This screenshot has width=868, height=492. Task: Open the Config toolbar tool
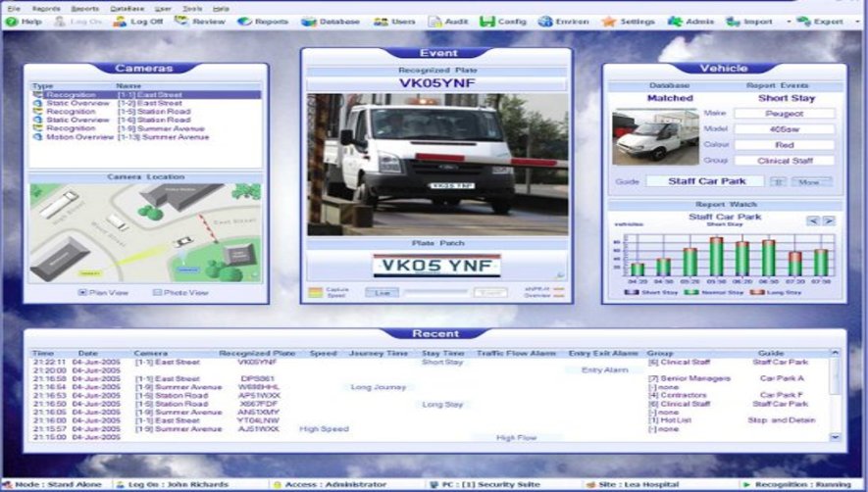(x=503, y=21)
